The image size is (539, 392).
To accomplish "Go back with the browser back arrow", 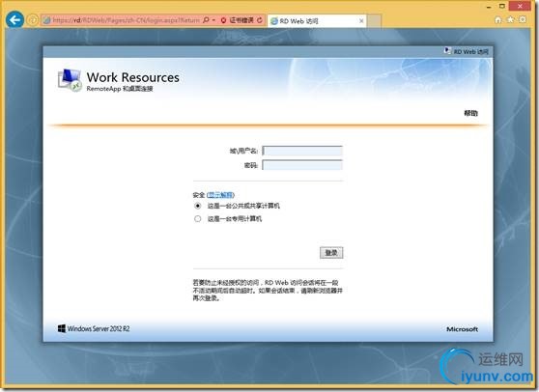I will point(14,19).
